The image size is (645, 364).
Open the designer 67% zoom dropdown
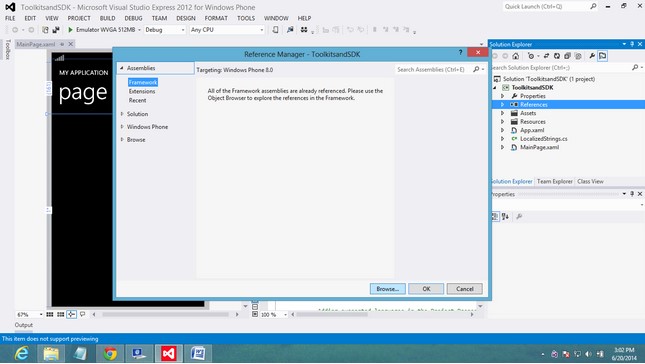pyautogui.click(x=41, y=315)
